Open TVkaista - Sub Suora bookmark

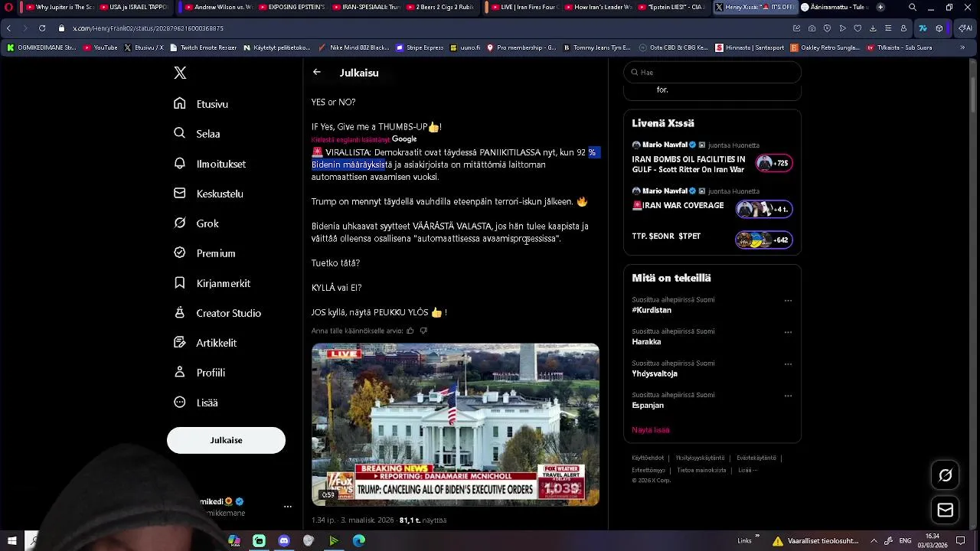click(x=900, y=47)
